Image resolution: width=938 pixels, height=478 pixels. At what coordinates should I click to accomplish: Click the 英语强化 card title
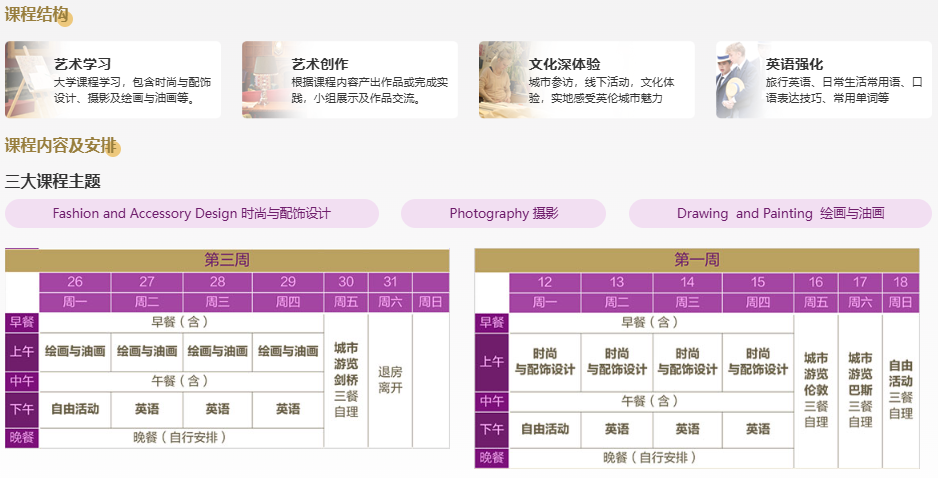794,64
